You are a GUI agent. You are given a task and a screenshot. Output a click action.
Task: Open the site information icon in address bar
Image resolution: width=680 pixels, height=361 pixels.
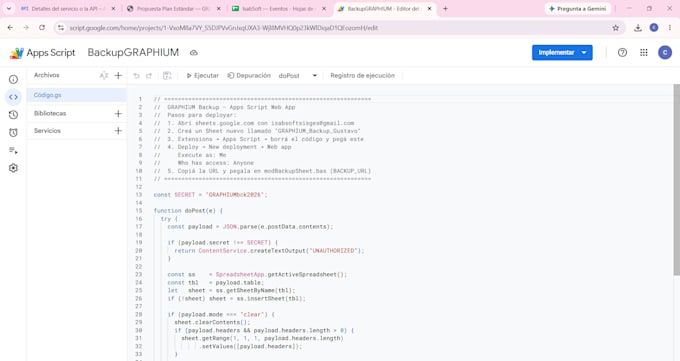pos(61,28)
